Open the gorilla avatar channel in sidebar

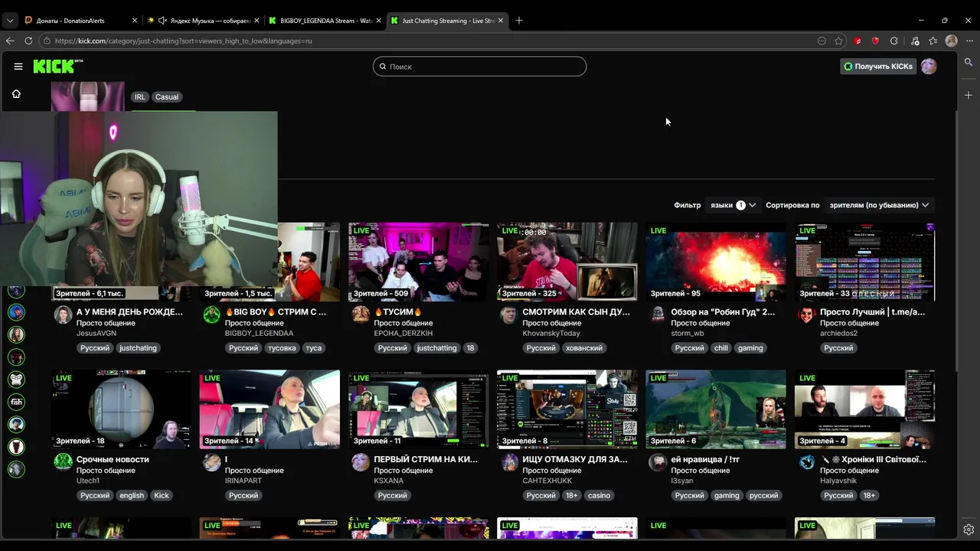[x=16, y=380]
